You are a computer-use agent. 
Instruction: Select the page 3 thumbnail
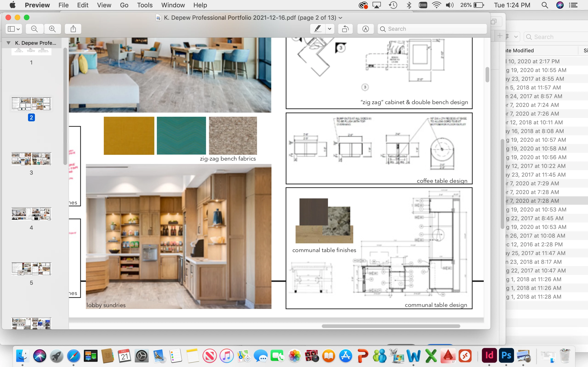pyautogui.click(x=31, y=159)
